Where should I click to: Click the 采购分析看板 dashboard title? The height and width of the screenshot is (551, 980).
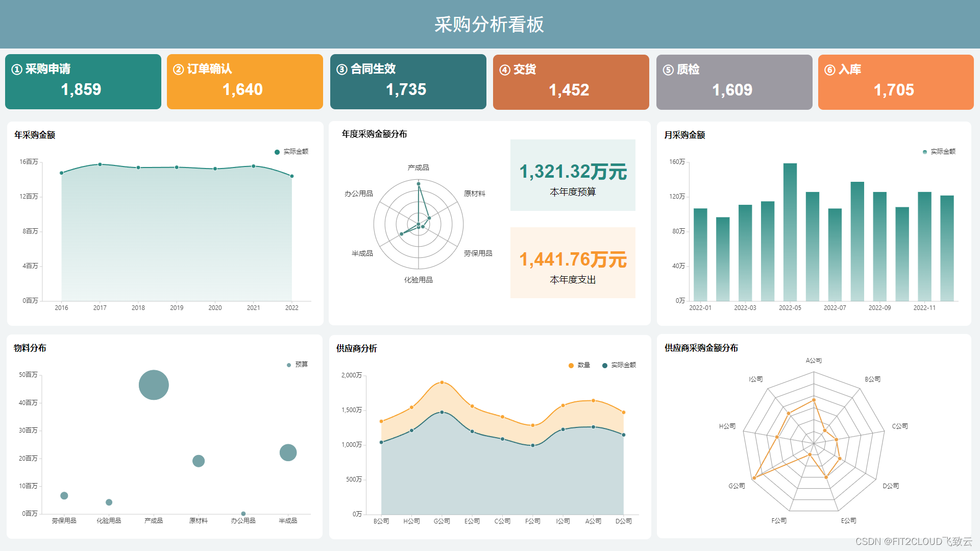[489, 23]
